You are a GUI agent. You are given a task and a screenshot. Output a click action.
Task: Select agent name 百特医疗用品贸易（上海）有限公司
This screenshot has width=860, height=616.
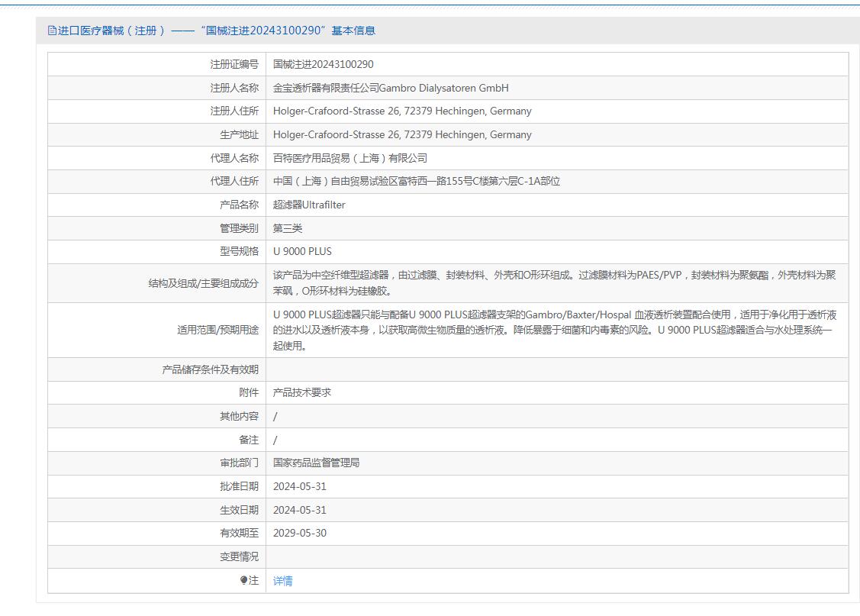pyautogui.click(x=349, y=158)
